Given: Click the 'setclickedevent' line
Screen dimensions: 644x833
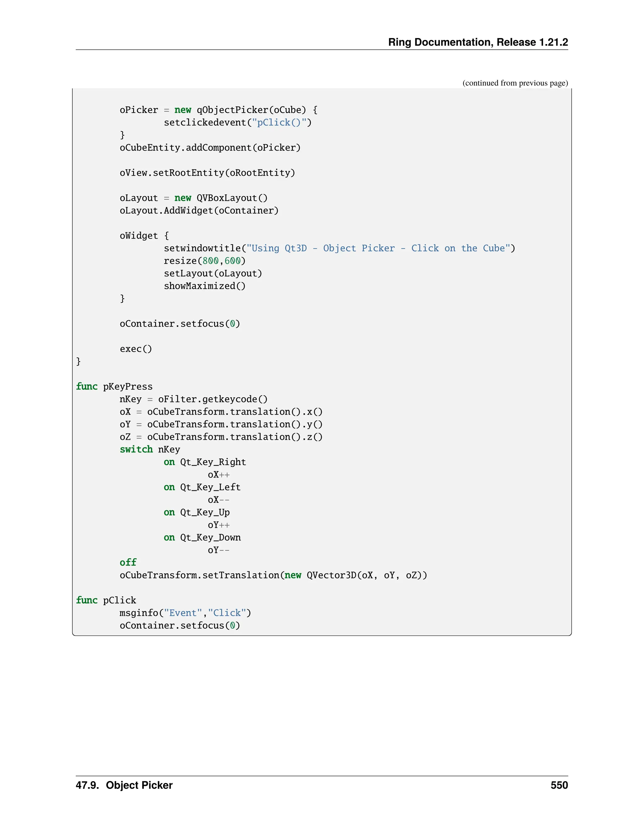Looking at the screenshot, I should (237, 122).
